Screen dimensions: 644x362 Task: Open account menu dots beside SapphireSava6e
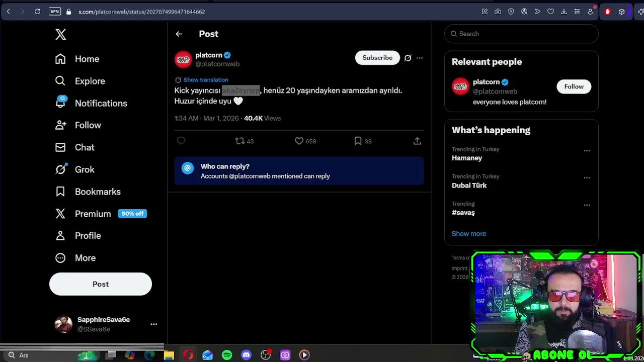coord(154,324)
